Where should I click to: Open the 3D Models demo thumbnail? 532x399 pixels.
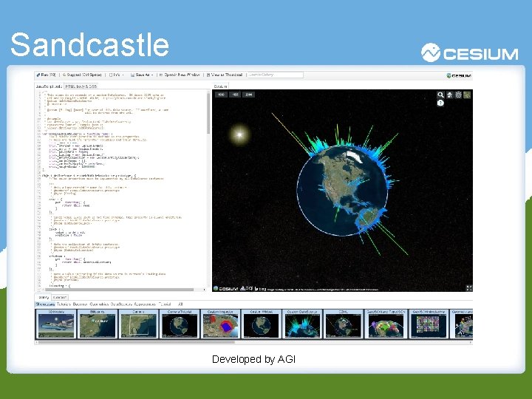[x=56, y=324]
